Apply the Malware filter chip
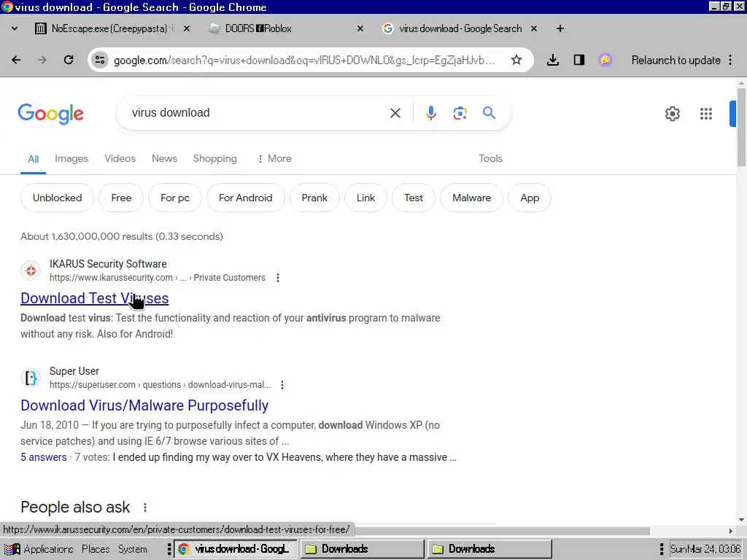 point(472,198)
